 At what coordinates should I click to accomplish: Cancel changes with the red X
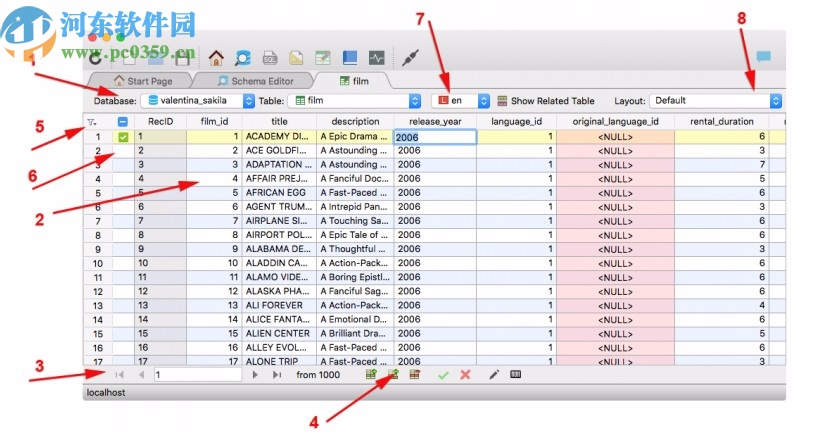465,374
